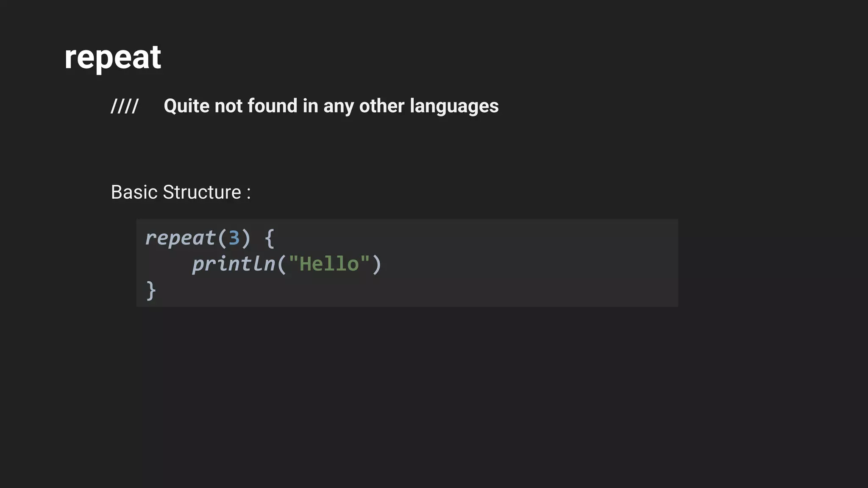Image resolution: width=868 pixels, height=488 pixels.
Task: Click the closing curly brace in code
Action: click(x=151, y=291)
